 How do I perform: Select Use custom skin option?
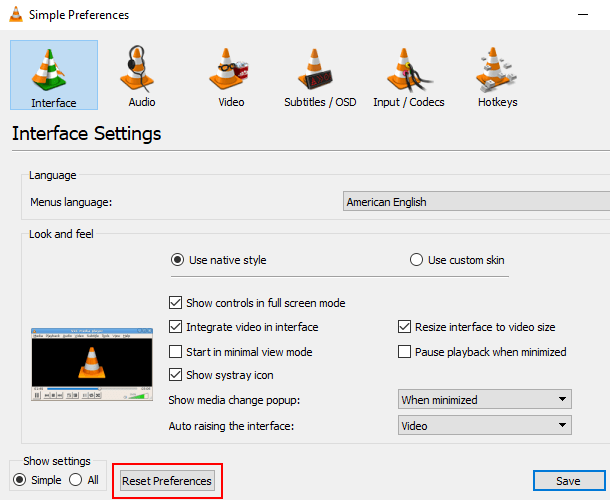417,260
